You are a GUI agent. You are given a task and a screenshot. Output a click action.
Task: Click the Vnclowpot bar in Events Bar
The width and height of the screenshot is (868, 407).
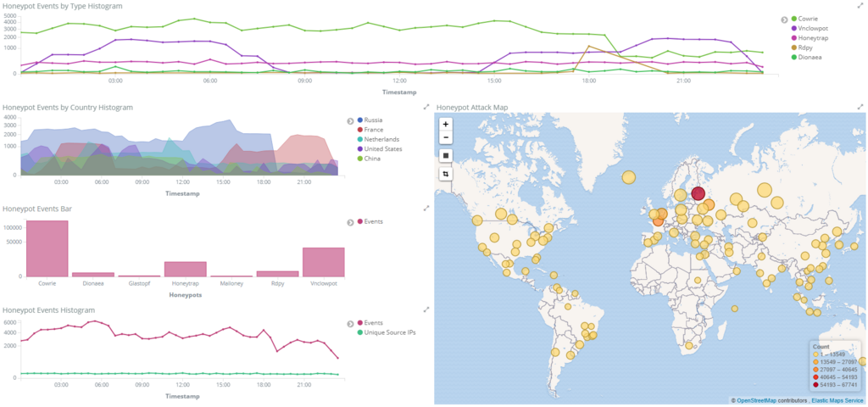click(324, 262)
